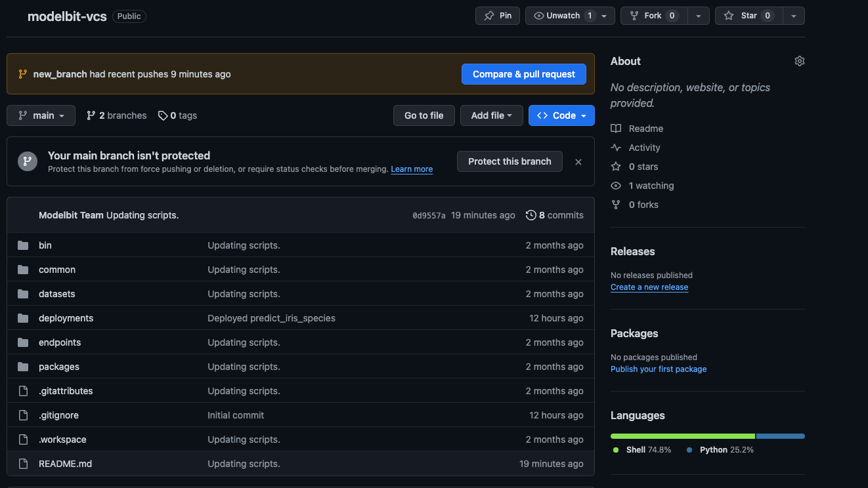Image resolution: width=868 pixels, height=488 pixels.
Task: Click the README.md file icon
Action: 24,464
